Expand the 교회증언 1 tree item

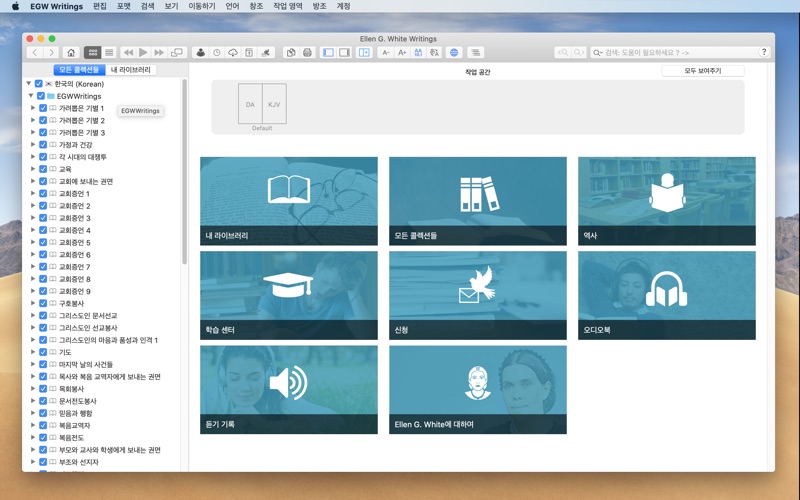(33, 193)
